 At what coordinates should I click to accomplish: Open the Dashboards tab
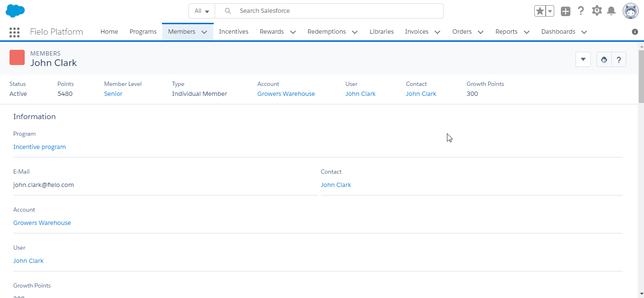coord(559,32)
